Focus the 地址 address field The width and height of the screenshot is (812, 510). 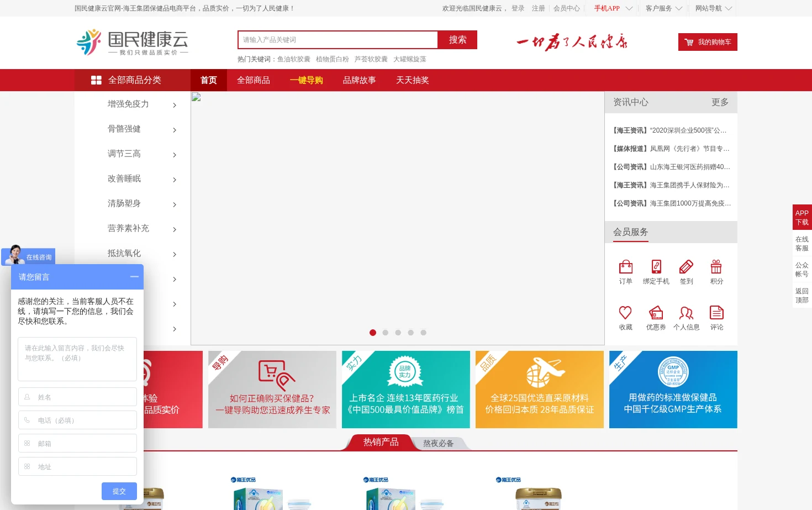77,466
